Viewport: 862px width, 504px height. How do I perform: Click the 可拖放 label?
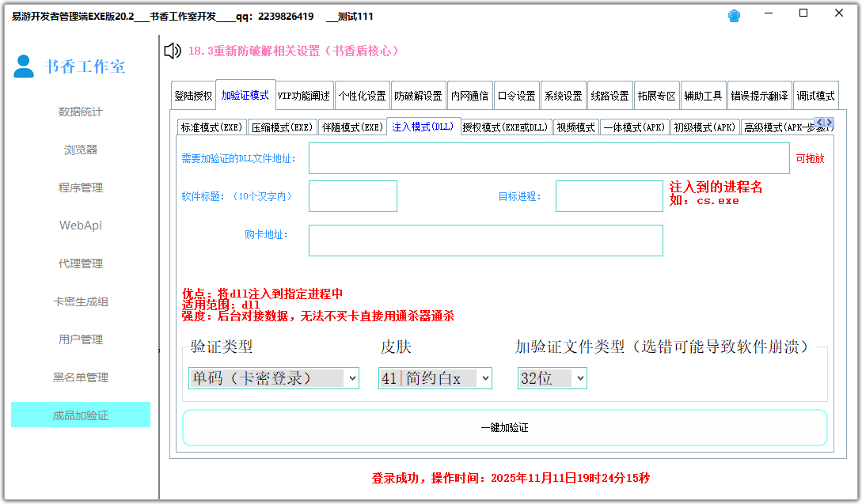click(x=809, y=157)
